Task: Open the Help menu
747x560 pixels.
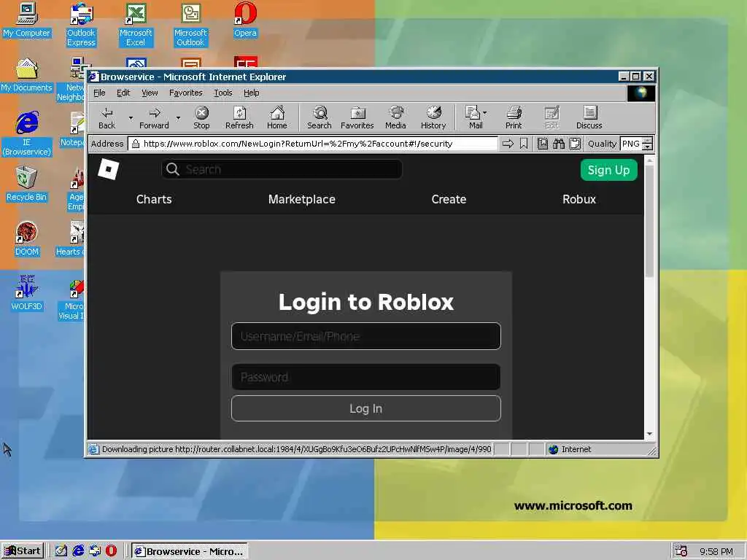Action: point(252,93)
